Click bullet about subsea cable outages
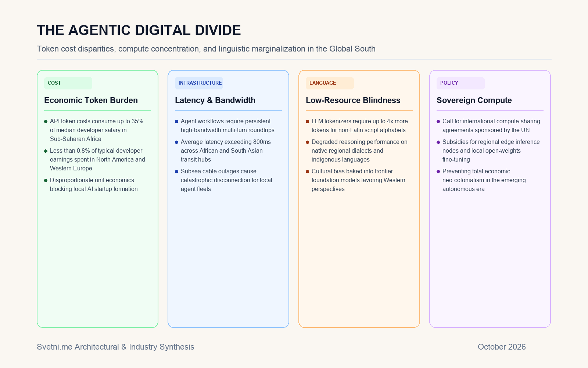The height and width of the screenshot is (368, 588). tap(224, 180)
